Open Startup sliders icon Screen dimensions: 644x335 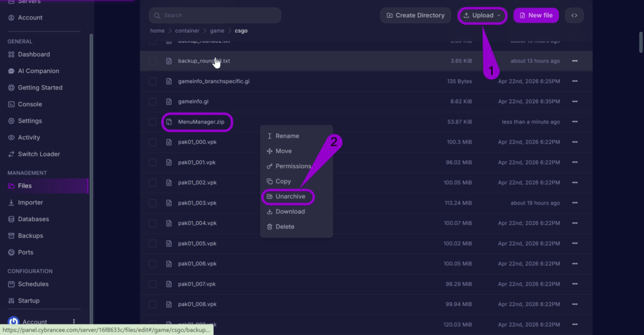click(x=11, y=301)
